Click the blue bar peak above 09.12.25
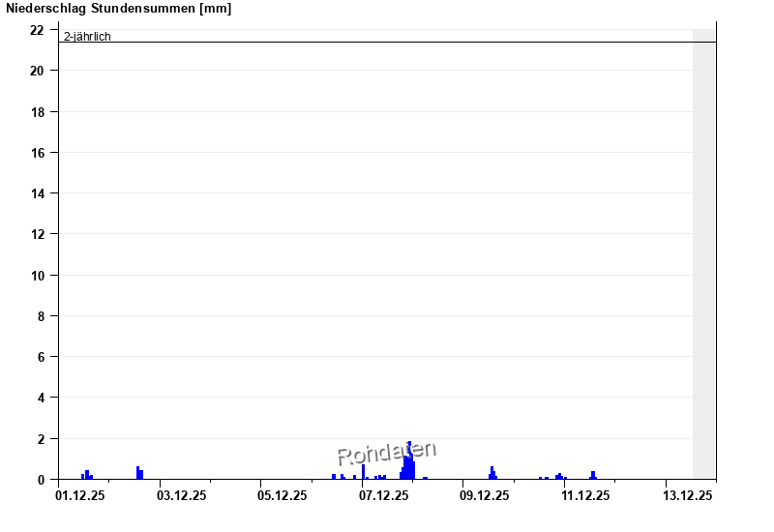This screenshot has width=774, height=532. (x=491, y=473)
